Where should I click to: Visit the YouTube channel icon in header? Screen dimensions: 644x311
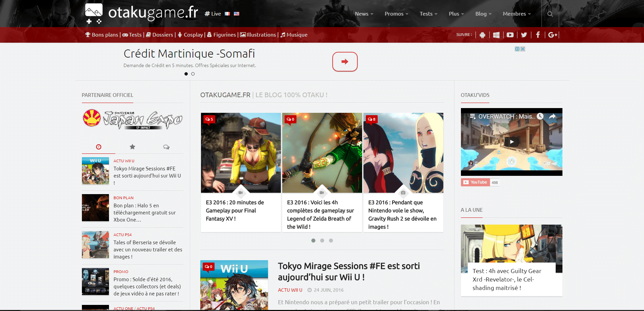[510, 35]
